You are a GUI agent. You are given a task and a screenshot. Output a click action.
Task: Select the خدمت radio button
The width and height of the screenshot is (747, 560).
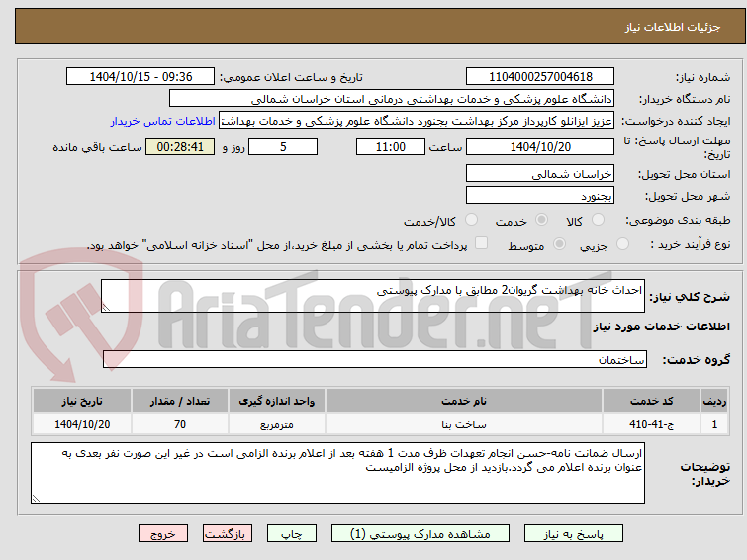coord(541,220)
